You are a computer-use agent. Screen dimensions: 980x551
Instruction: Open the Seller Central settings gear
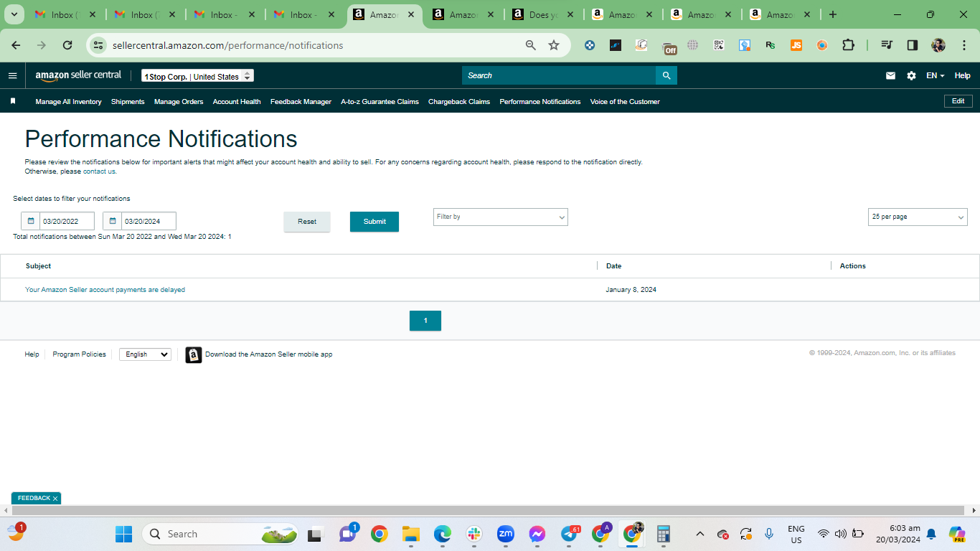pyautogui.click(x=911, y=75)
